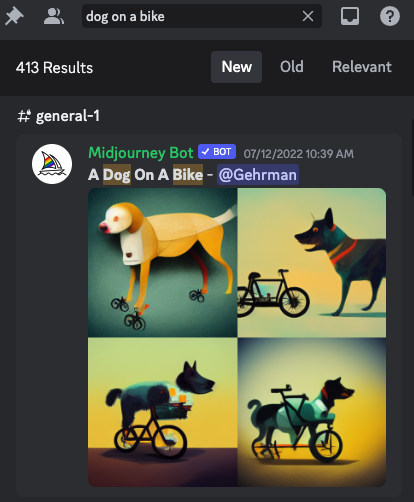Sort results by Old
Screen dimensions: 414x502
pyautogui.click(x=292, y=67)
